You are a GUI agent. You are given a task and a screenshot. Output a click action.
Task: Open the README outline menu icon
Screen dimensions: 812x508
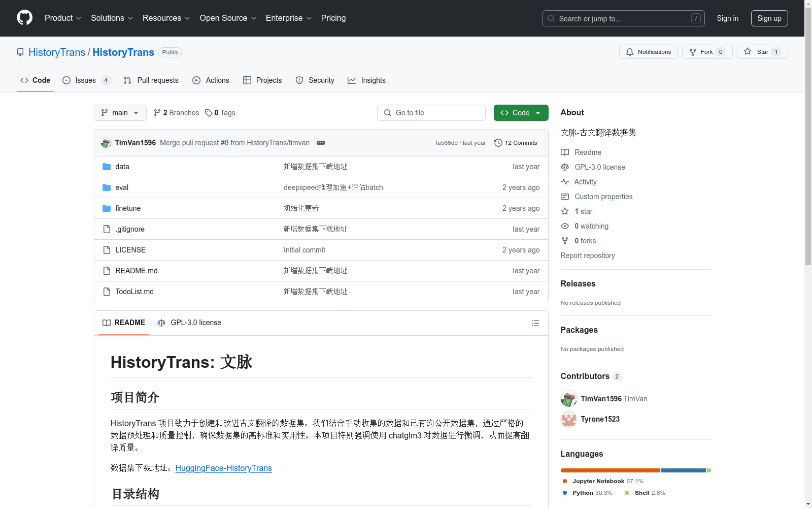click(535, 323)
